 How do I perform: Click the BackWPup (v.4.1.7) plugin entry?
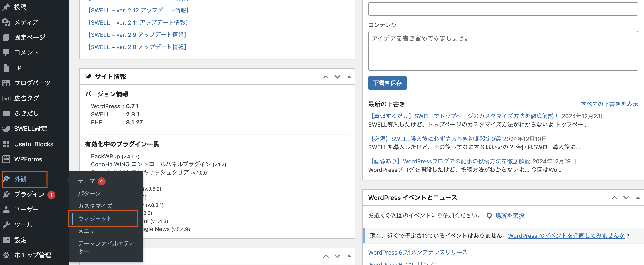coord(115,157)
